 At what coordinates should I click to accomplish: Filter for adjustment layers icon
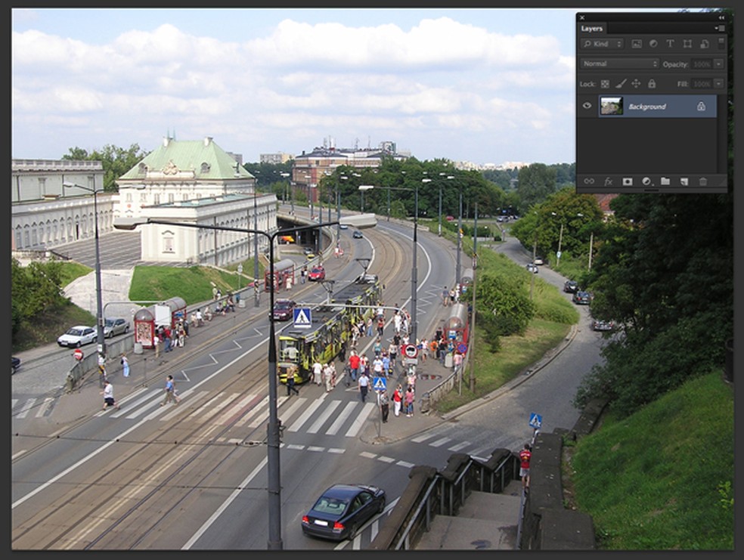click(x=653, y=44)
